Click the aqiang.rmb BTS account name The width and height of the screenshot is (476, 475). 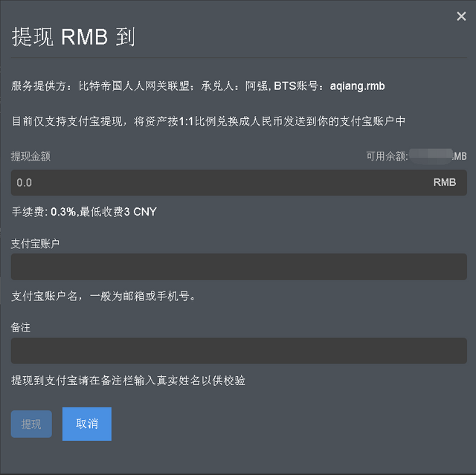(357, 86)
